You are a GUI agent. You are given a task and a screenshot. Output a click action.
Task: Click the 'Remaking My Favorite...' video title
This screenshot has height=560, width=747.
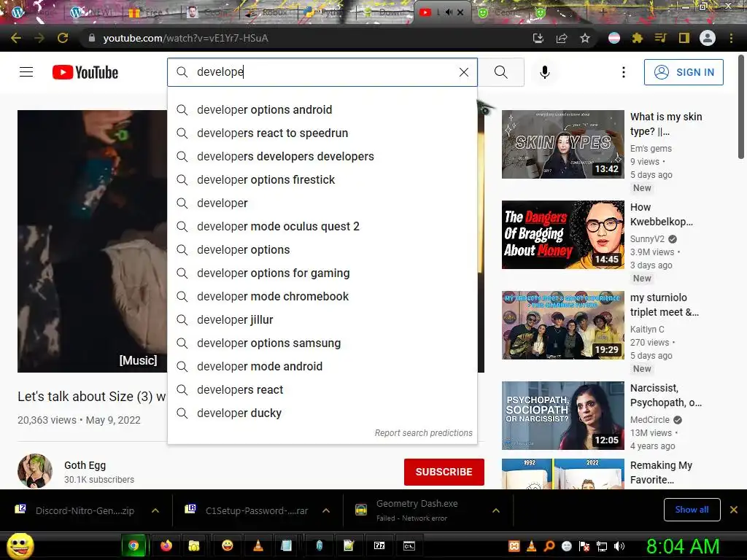pos(661,472)
